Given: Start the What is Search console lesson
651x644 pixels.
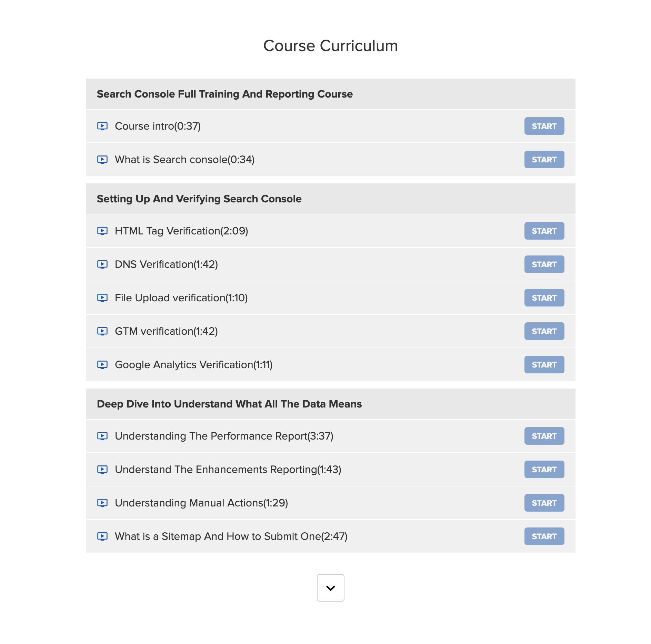Looking at the screenshot, I should tap(544, 160).
